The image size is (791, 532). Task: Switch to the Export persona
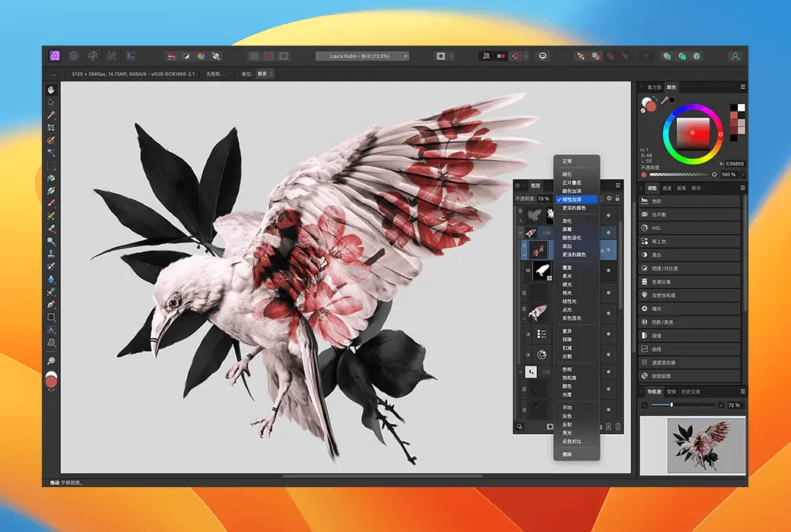131,56
